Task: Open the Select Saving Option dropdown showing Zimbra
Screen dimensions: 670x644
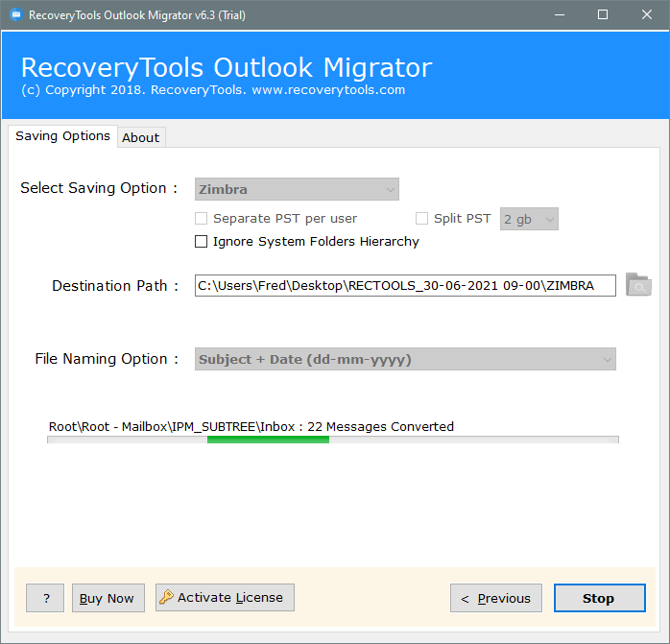Action: click(x=297, y=189)
